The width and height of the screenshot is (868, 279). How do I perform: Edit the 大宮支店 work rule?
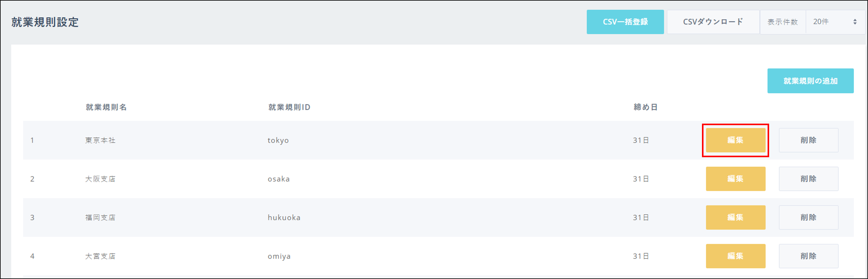click(x=735, y=256)
